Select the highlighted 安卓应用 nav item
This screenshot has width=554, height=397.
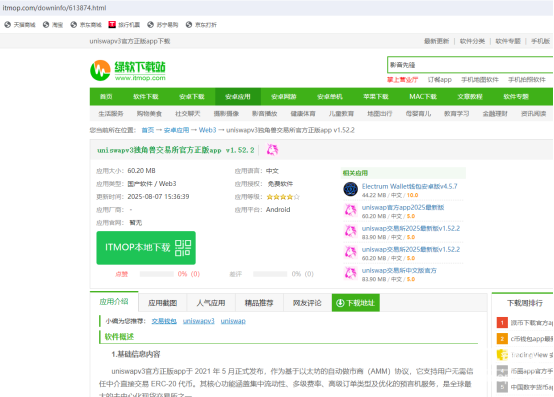tap(238, 96)
